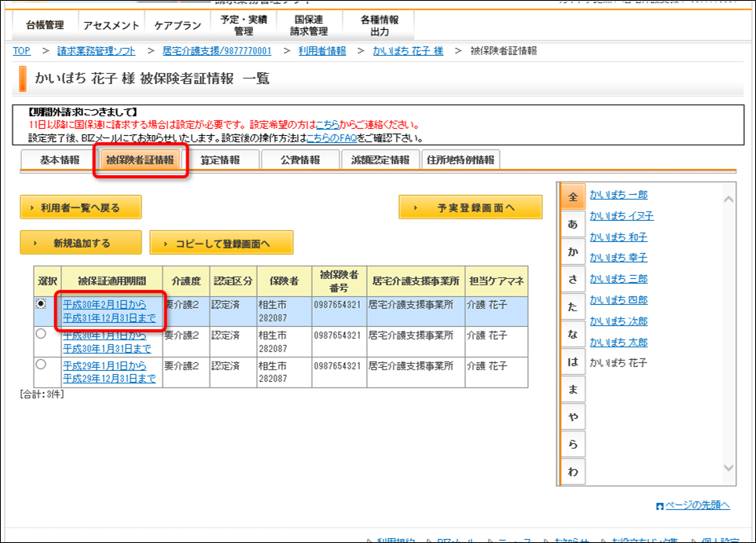Select さ index filter

pos(573,279)
